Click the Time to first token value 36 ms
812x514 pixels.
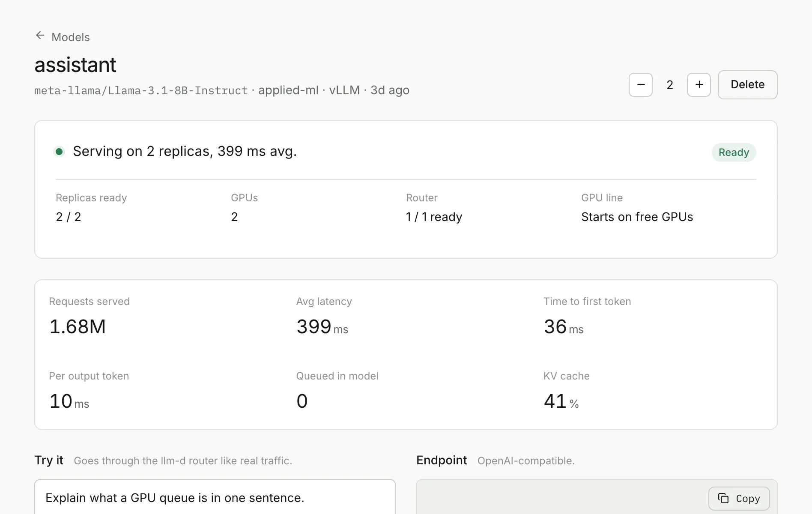click(x=564, y=327)
